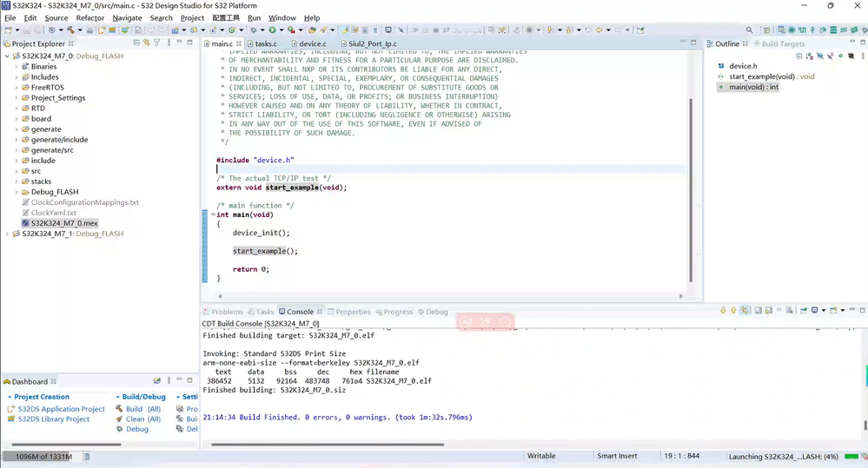Click the garbage collector trash icon
Viewport: 868px width, 468px height.
(x=87, y=457)
